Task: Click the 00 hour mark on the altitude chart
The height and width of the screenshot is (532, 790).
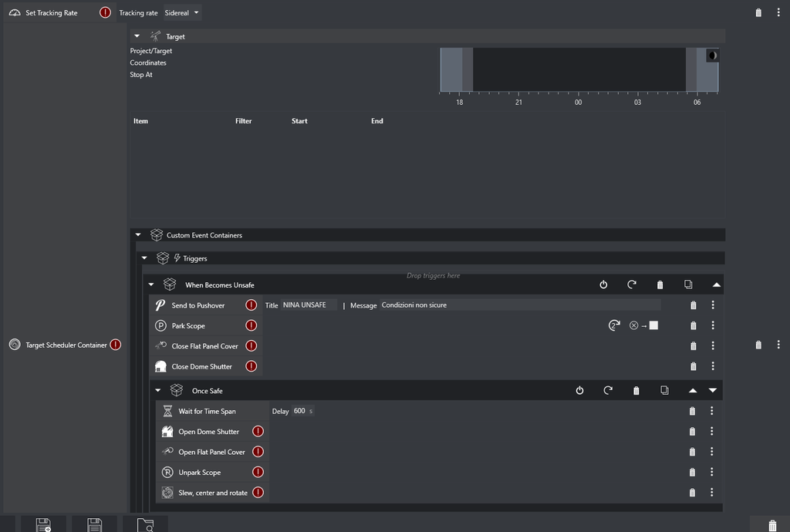Action: pyautogui.click(x=578, y=103)
